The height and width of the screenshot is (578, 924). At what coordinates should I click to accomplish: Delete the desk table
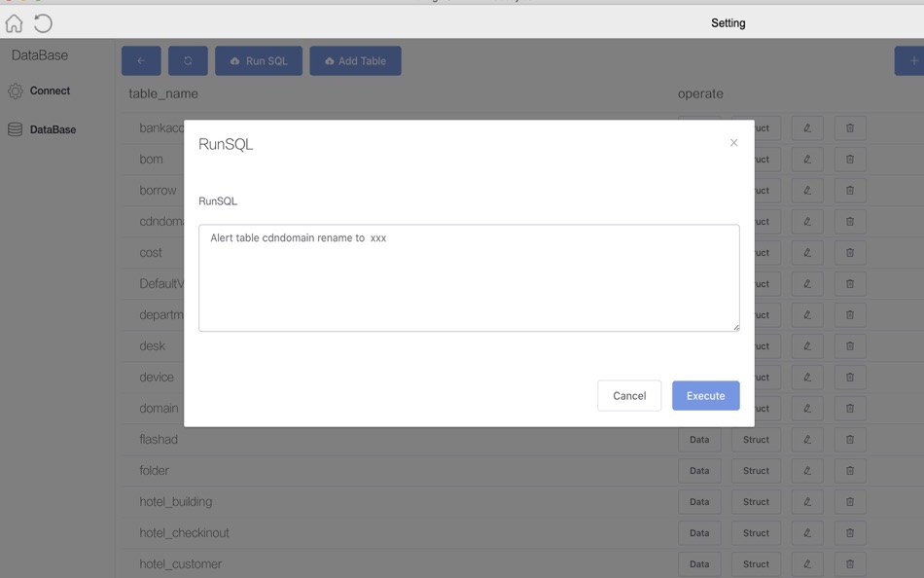[x=850, y=346]
